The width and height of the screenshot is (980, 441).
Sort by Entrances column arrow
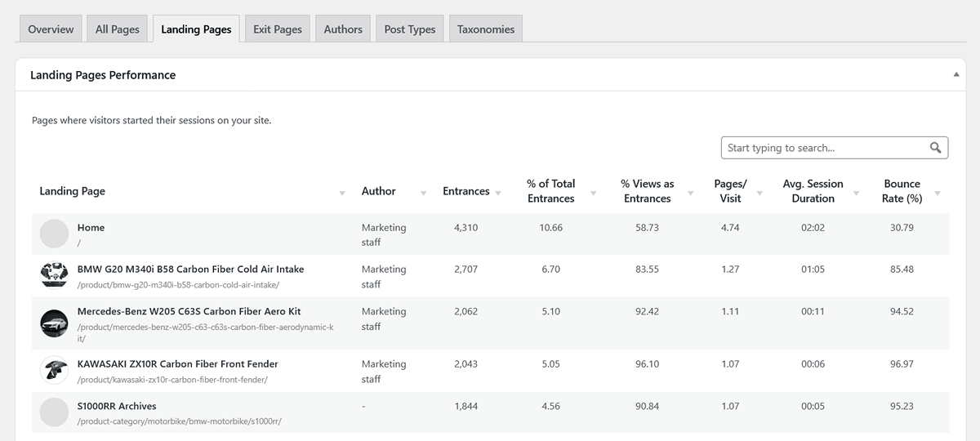coord(497,194)
